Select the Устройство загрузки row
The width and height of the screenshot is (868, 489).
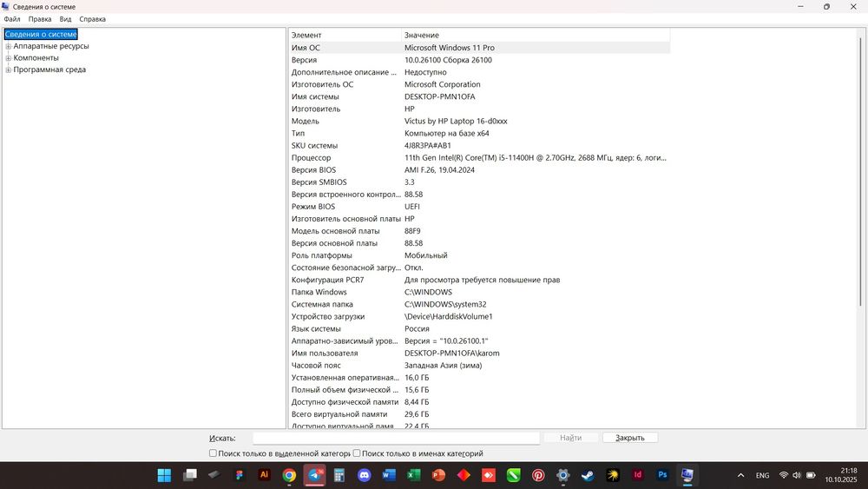click(479, 317)
